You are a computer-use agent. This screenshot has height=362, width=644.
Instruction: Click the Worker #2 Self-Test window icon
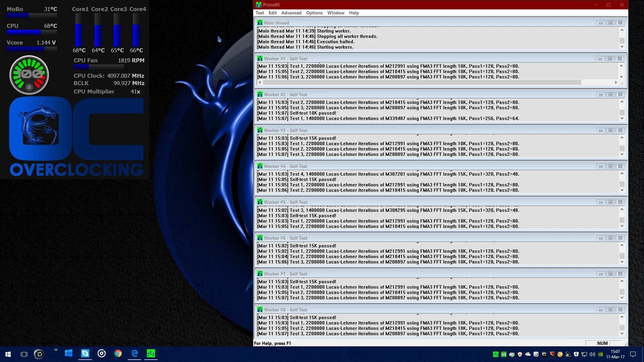[260, 95]
